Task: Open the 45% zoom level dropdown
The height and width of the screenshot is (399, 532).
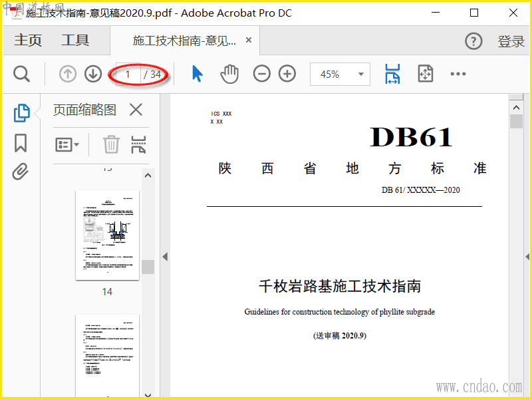Action: tap(340, 74)
